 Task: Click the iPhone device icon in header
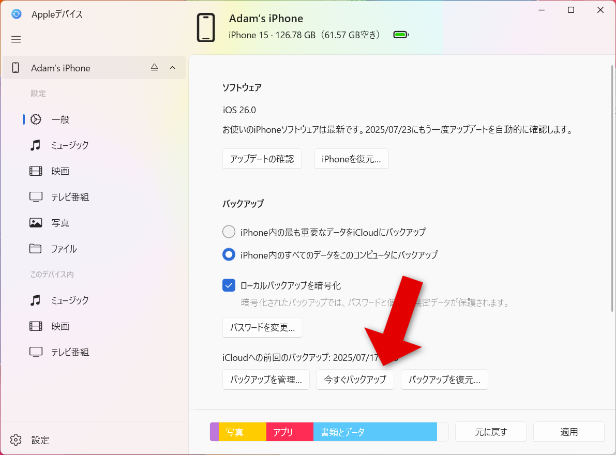206,27
